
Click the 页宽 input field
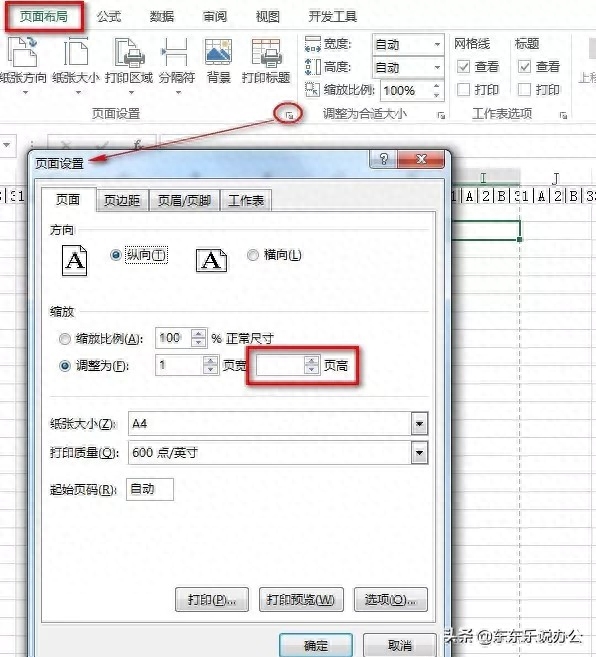(179, 365)
